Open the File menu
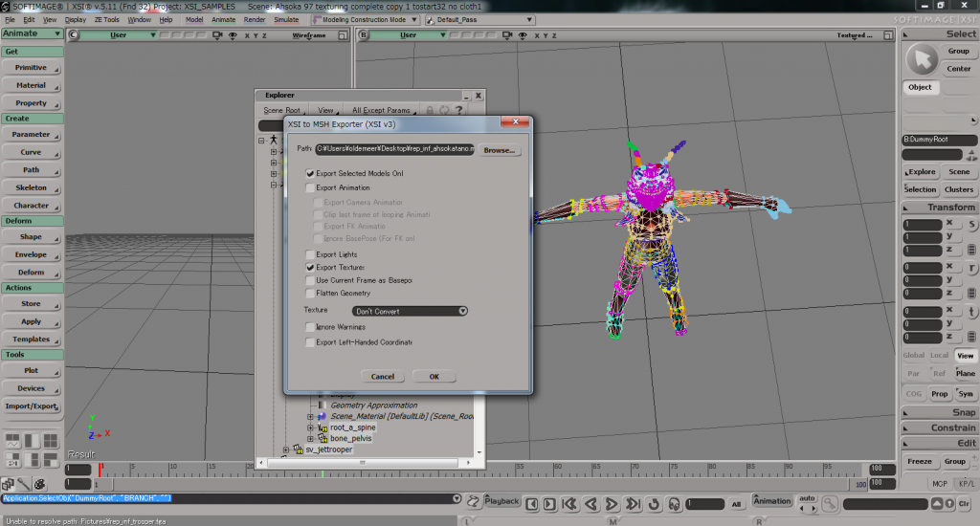The height and width of the screenshot is (526, 980). 10,20
